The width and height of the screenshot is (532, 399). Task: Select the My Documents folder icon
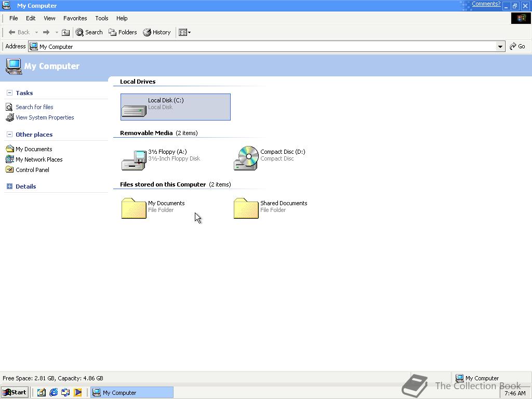pos(134,208)
